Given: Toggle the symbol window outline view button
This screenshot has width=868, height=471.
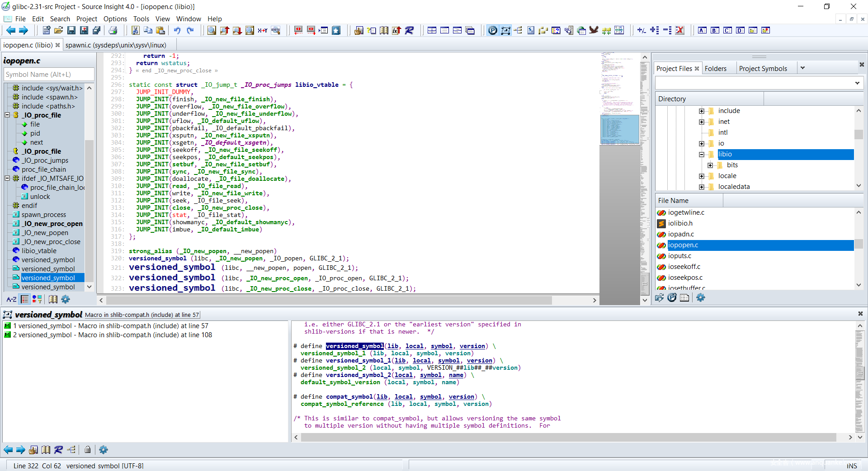Looking at the screenshot, I should 25,299.
